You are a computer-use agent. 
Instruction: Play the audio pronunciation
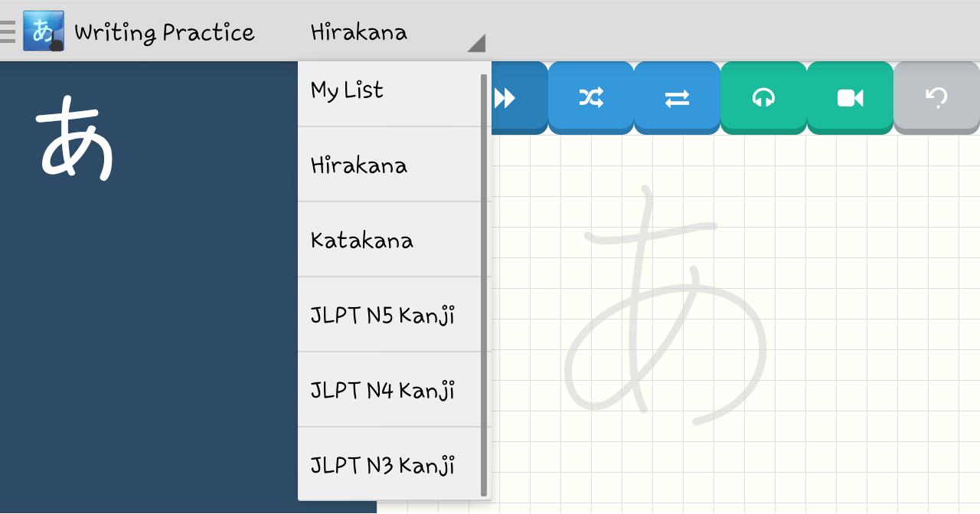[x=763, y=97]
